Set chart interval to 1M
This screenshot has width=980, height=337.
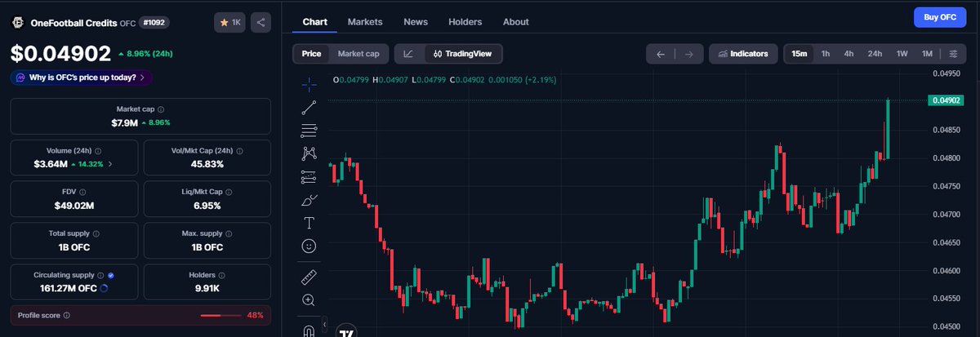pos(927,54)
